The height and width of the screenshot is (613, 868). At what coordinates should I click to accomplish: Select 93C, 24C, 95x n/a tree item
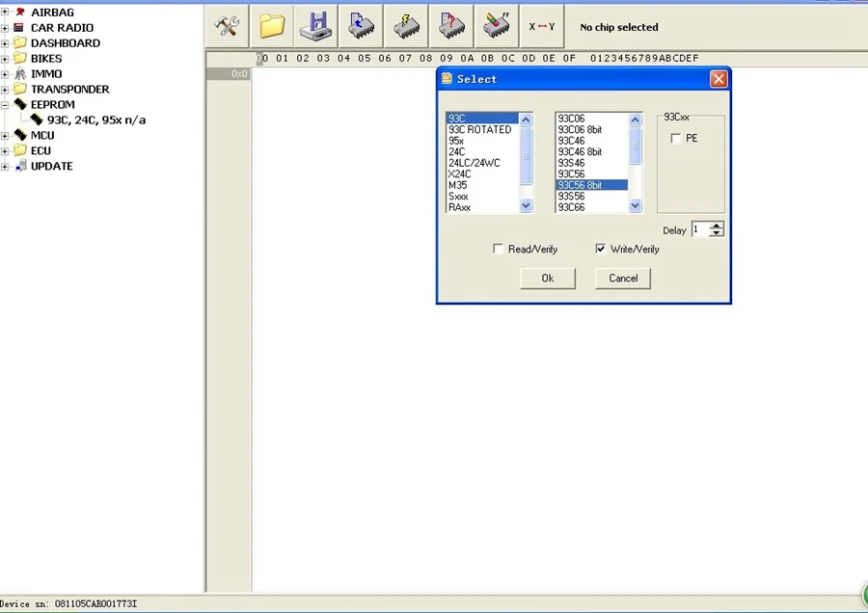pyautogui.click(x=96, y=120)
